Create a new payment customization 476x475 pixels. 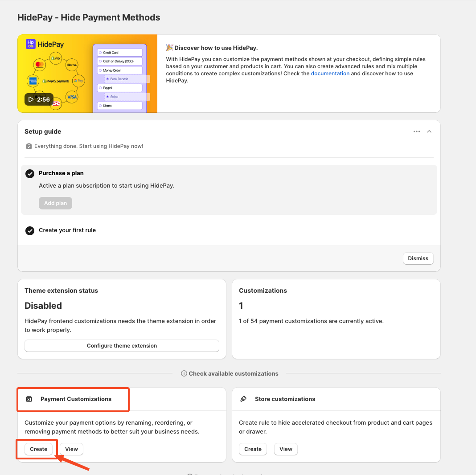[39, 449]
